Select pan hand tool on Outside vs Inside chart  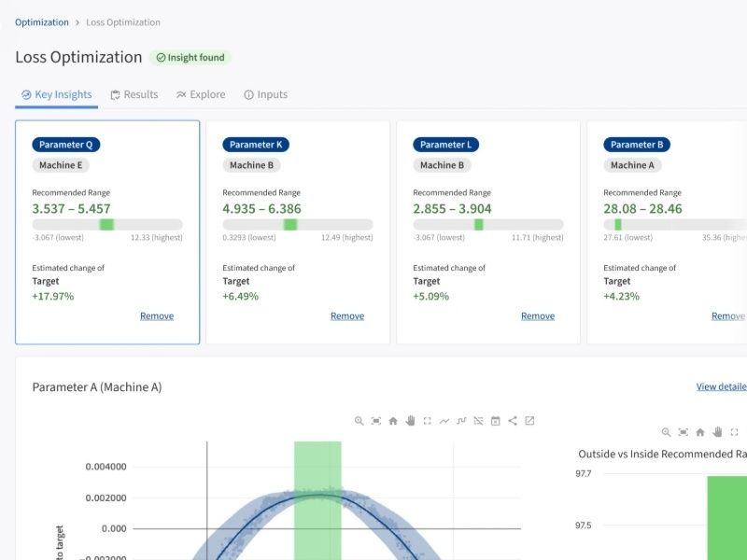point(717,432)
